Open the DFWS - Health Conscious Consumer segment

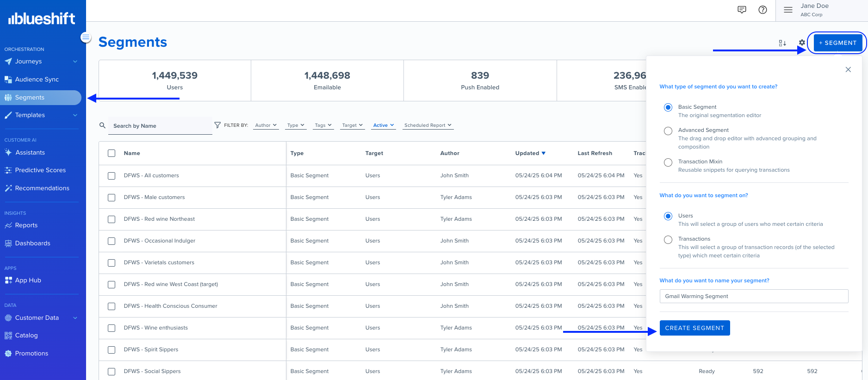(x=170, y=306)
